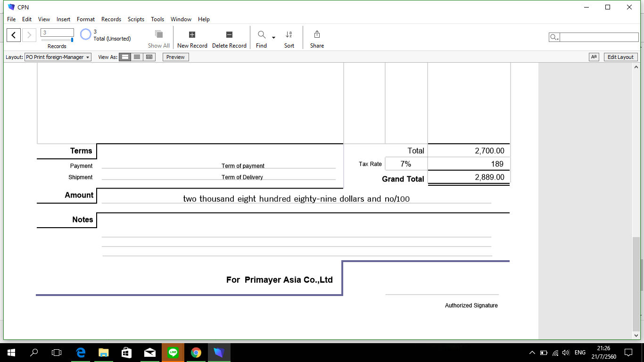
Task: Click the record navigation slider
Action: pyautogui.click(x=57, y=40)
